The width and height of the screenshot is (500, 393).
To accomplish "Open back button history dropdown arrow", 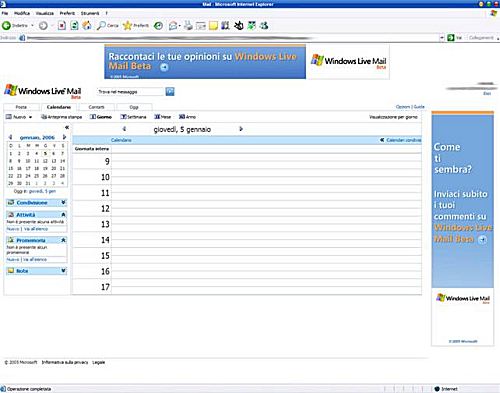I will coord(32,25).
